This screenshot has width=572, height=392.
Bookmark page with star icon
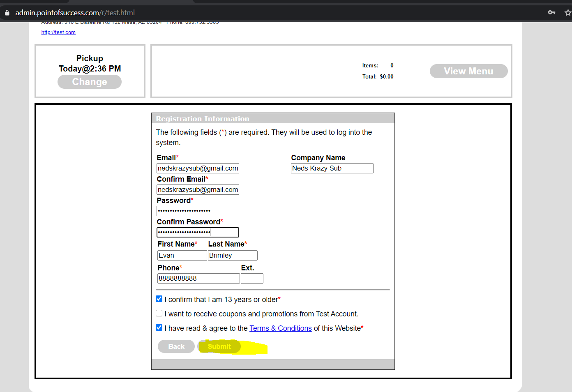coord(567,13)
